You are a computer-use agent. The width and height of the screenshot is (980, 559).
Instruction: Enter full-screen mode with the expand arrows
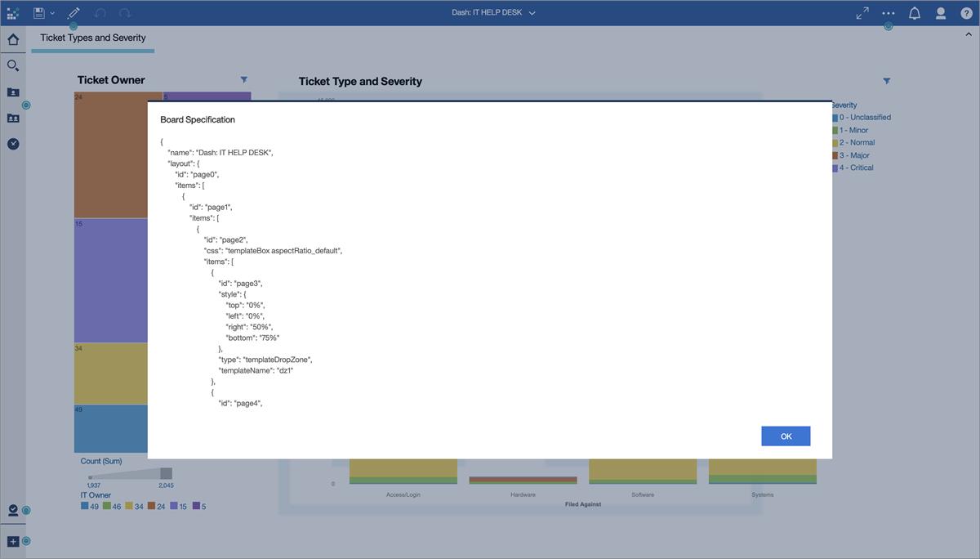coord(862,12)
